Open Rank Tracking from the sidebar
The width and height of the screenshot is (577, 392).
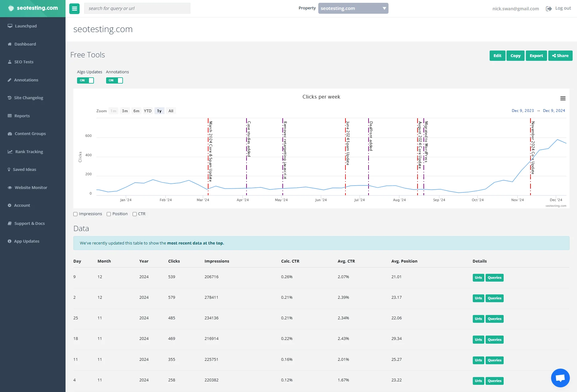pos(29,152)
